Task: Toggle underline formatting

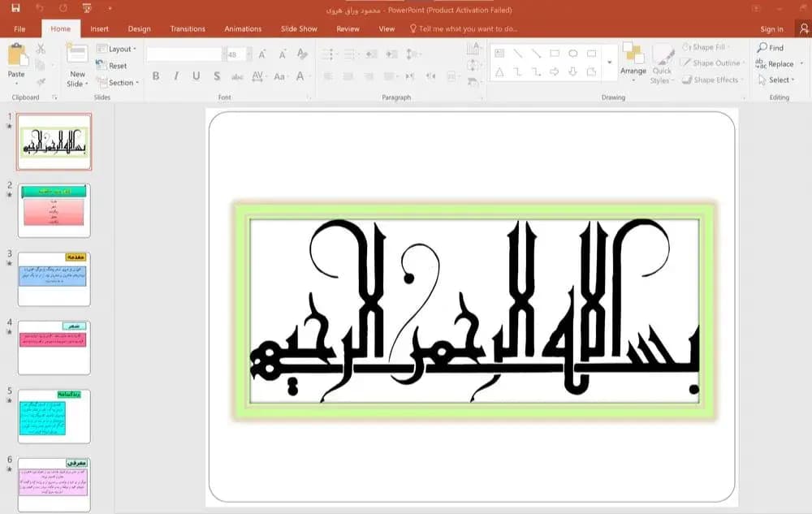Action: 197,76
